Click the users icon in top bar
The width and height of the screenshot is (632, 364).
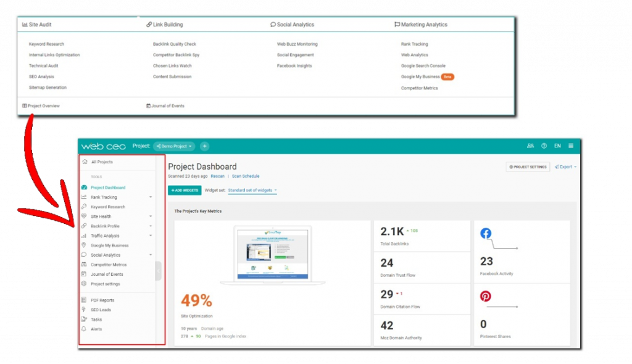coord(530,146)
